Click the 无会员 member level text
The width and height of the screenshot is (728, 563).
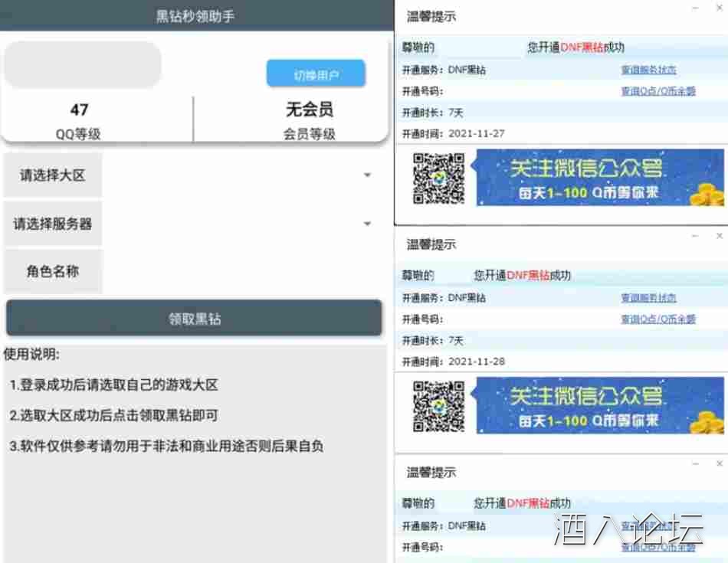[x=310, y=110]
